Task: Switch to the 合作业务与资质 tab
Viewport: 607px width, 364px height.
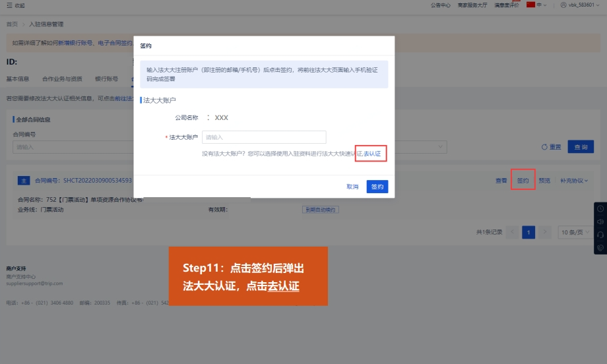Action: click(62, 78)
